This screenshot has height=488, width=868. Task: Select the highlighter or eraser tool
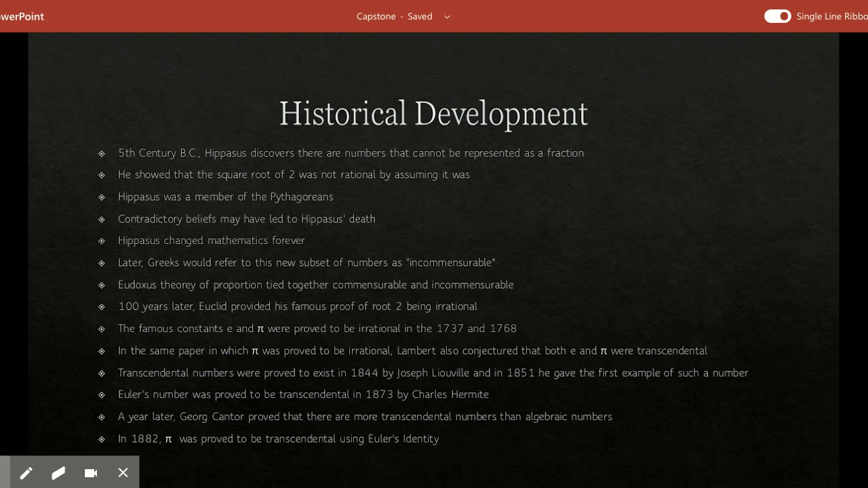click(x=58, y=473)
